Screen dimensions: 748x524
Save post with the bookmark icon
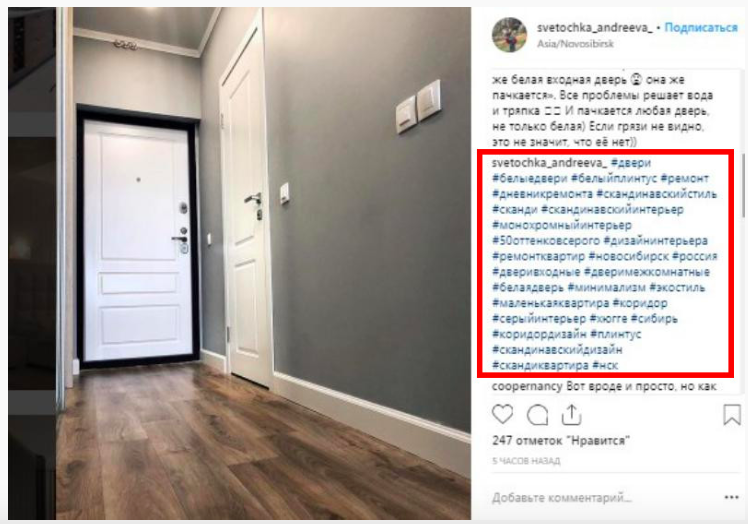[x=732, y=414]
